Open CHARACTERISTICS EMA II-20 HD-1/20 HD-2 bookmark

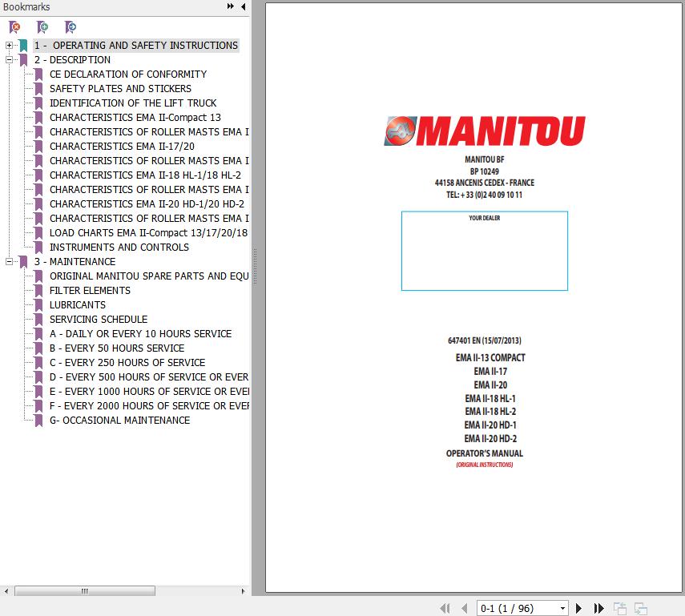click(x=147, y=204)
